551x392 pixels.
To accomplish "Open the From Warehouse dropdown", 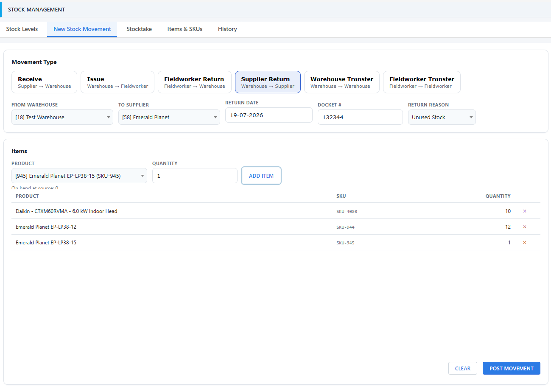I will [x=62, y=117].
